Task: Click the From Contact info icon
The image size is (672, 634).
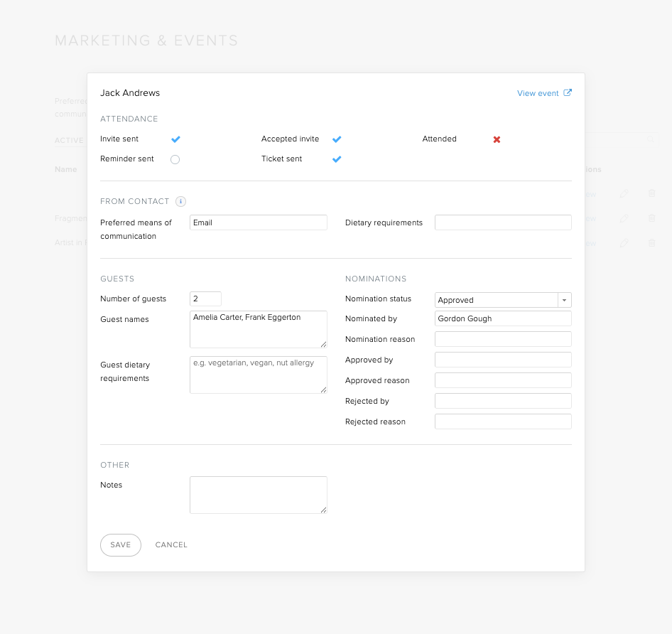Action: click(x=181, y=201)
